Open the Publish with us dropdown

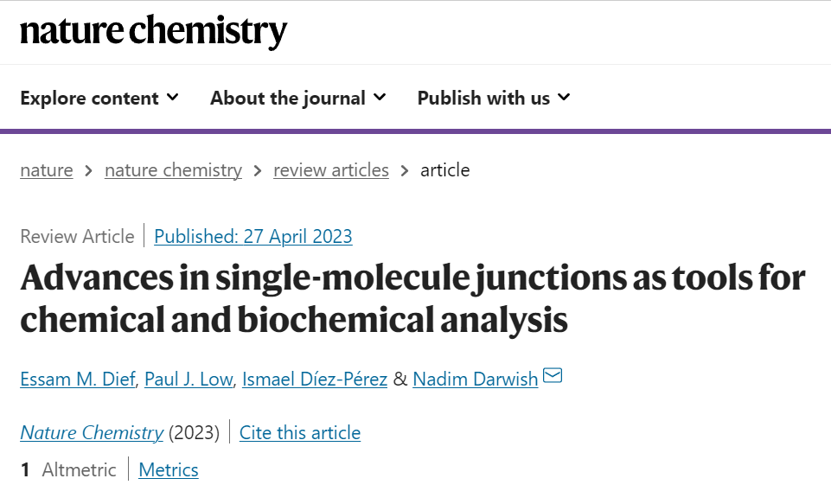[494, 98]
